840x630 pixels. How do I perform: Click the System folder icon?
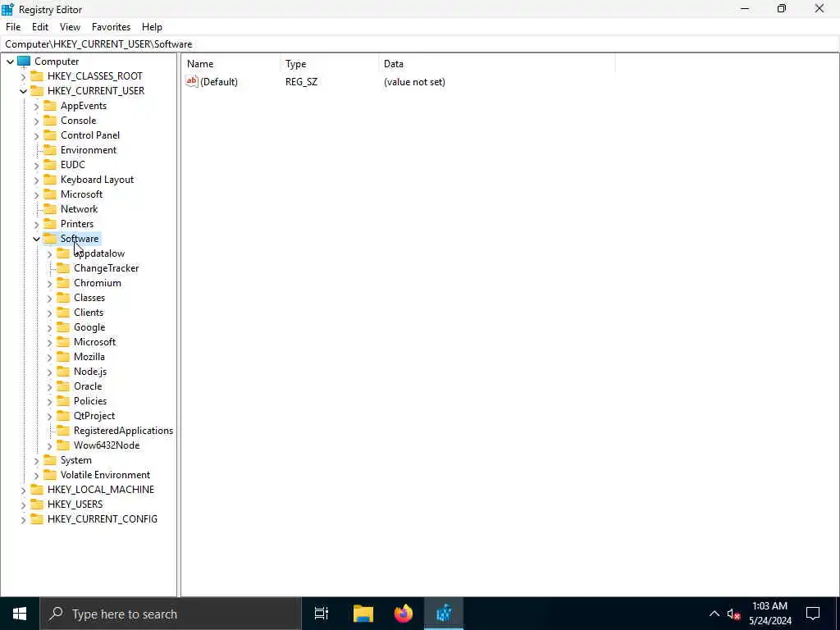point(50,459)
